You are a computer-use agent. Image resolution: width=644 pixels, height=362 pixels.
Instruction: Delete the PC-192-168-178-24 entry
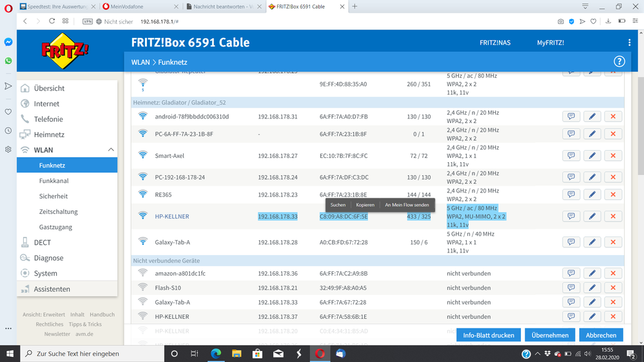tap(613, 177)
